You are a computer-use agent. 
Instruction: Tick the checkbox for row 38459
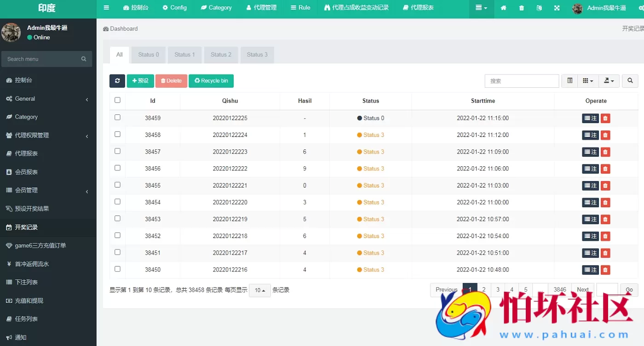(x=117, y=118)
